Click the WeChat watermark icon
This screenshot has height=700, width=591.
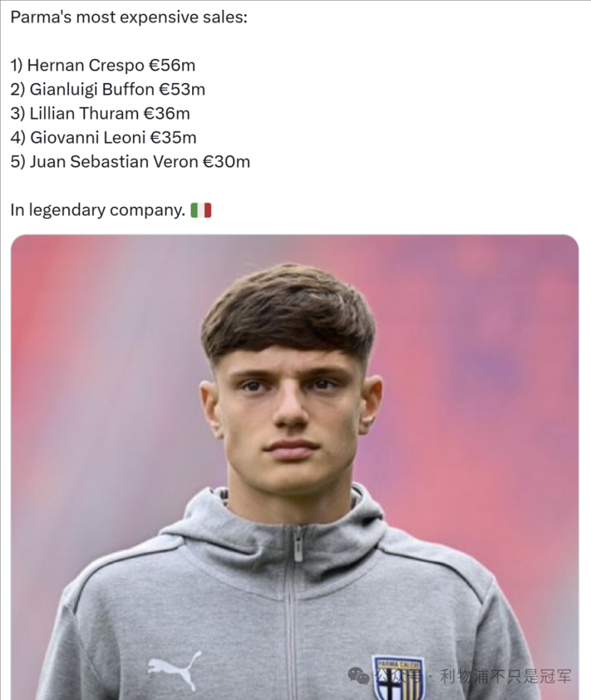[358, 676]
